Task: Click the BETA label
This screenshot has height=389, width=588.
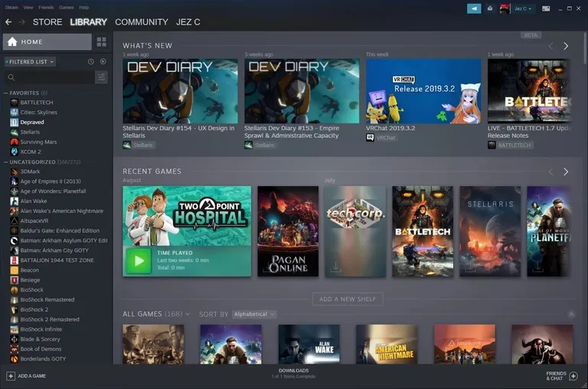Action: [x=531, y=35]
